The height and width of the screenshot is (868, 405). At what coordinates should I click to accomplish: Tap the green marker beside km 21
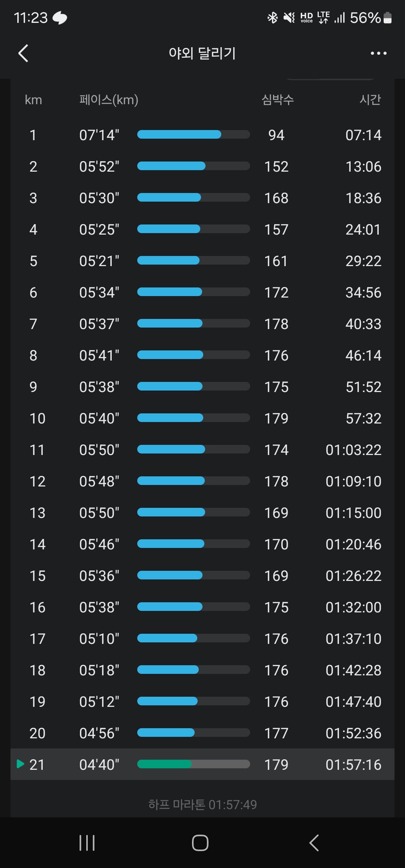coord(21,763)
